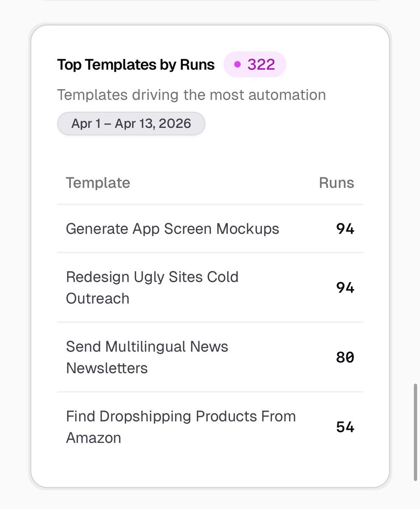Click the Top Templates by Runs heading
The height and width of the screenshot is (509, 420).
pyautogui.click(x=136, y=64)
